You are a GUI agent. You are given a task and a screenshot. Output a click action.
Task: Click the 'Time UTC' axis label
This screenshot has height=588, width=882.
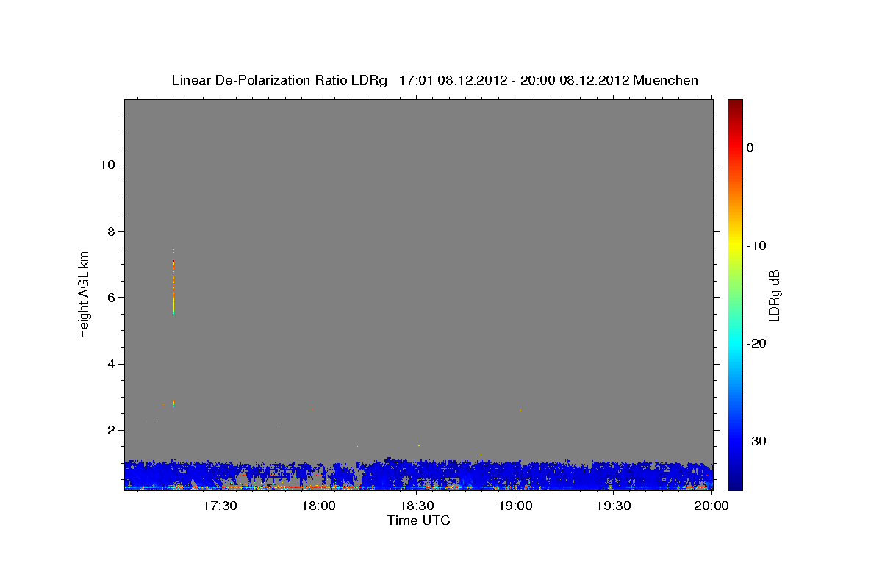click(x=418, y=520)
